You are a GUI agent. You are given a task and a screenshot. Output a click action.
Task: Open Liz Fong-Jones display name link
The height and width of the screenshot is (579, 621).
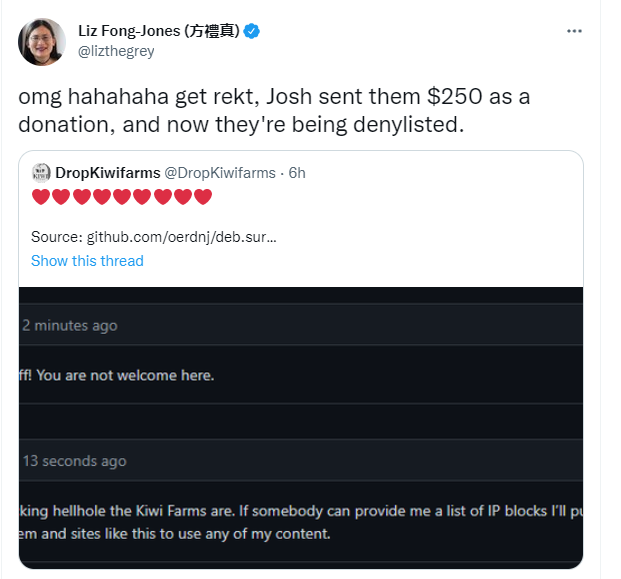(159, 31)
